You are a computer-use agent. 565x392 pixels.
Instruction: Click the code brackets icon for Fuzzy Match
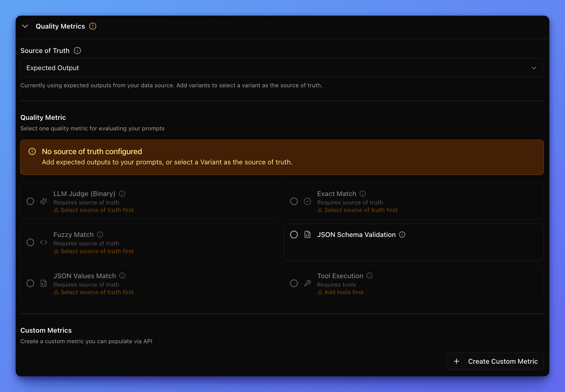[x=43, y=242]
